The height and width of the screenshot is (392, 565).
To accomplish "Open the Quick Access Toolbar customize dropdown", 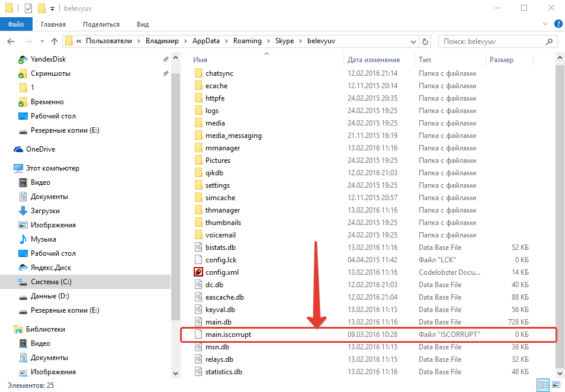I will pyautogui.click(x=52, y=8).
